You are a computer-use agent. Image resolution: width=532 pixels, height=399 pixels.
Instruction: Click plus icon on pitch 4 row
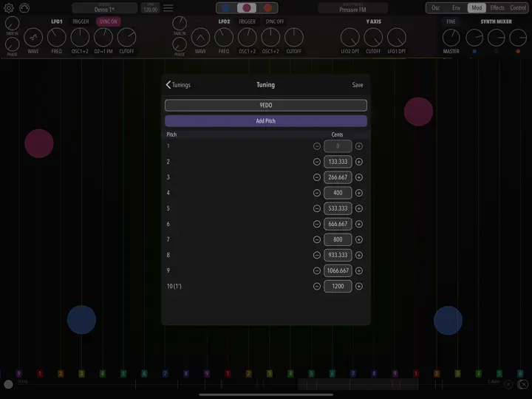coord(359,193)
